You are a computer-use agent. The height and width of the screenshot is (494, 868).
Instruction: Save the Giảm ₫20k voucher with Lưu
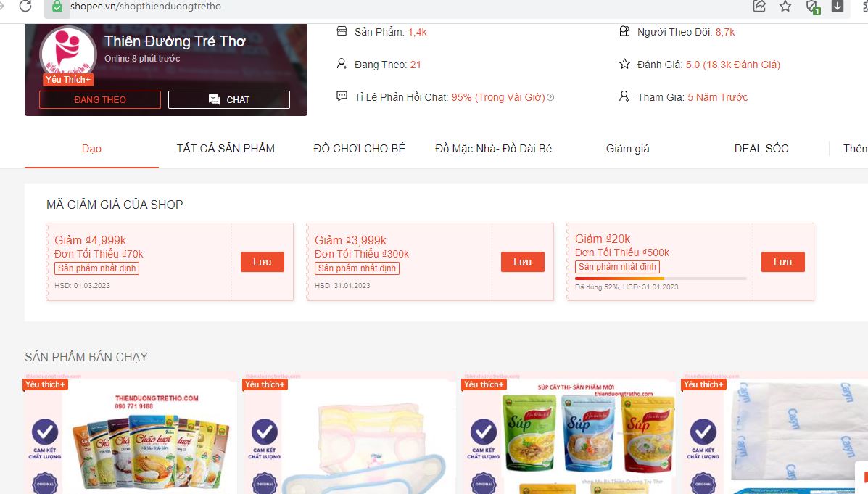tap(782, 262)
